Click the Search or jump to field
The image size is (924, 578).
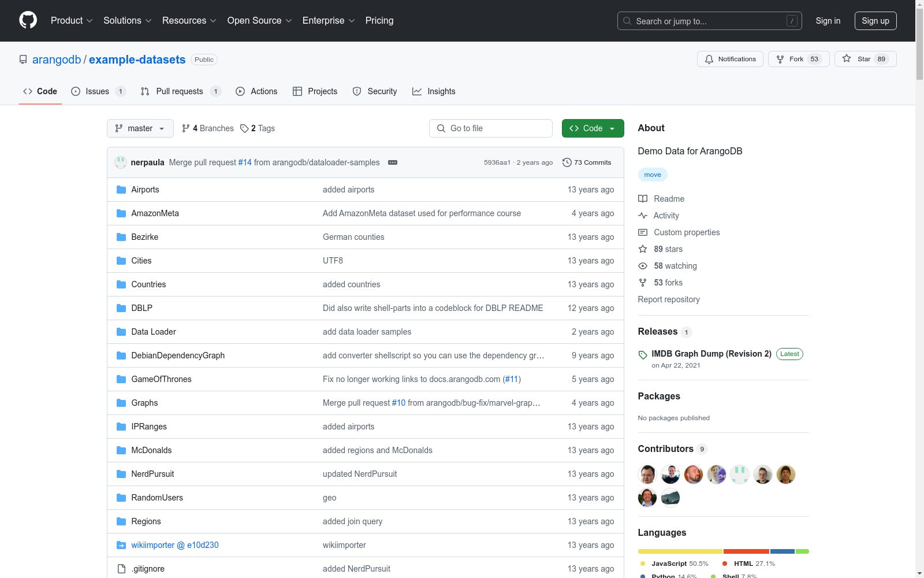coord(710,21)
